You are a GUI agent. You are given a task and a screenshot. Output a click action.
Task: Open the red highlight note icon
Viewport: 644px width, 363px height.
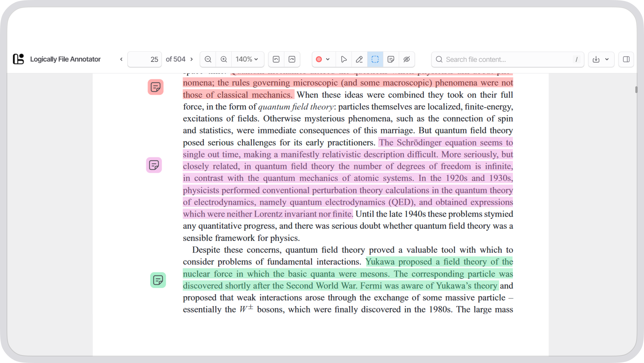click(x=156, y=87)
